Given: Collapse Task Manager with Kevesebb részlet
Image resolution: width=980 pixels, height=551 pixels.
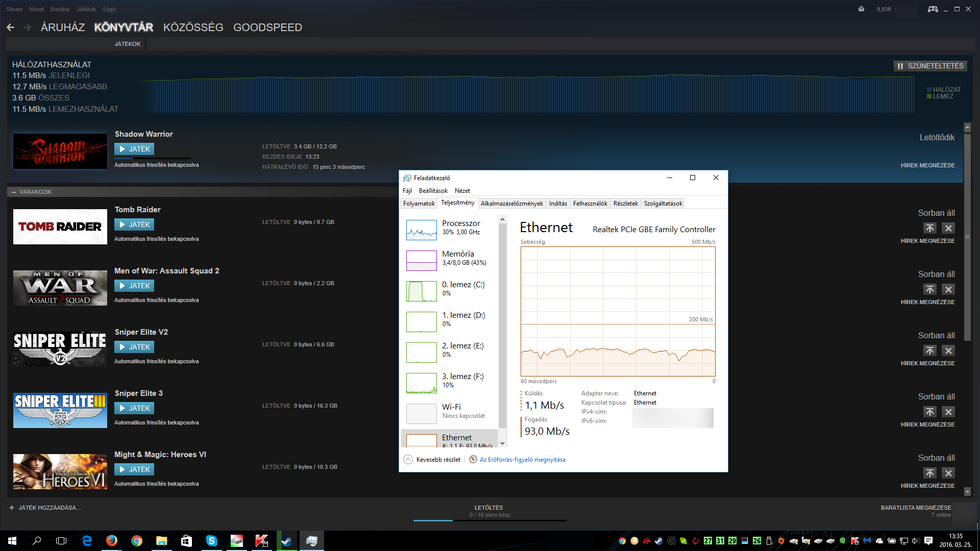Looking at the screenshot, I should pyautogui.click(x=432, y=459).
